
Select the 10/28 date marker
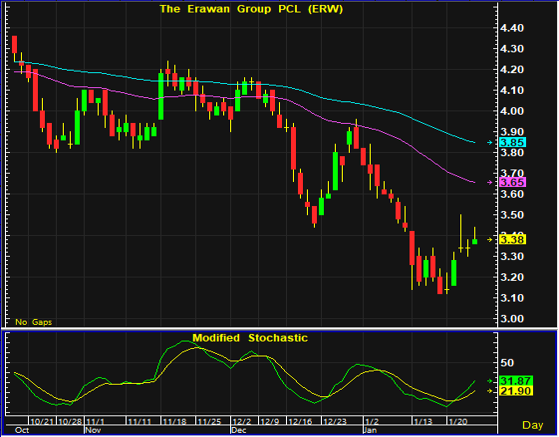[x=70, y=422]
